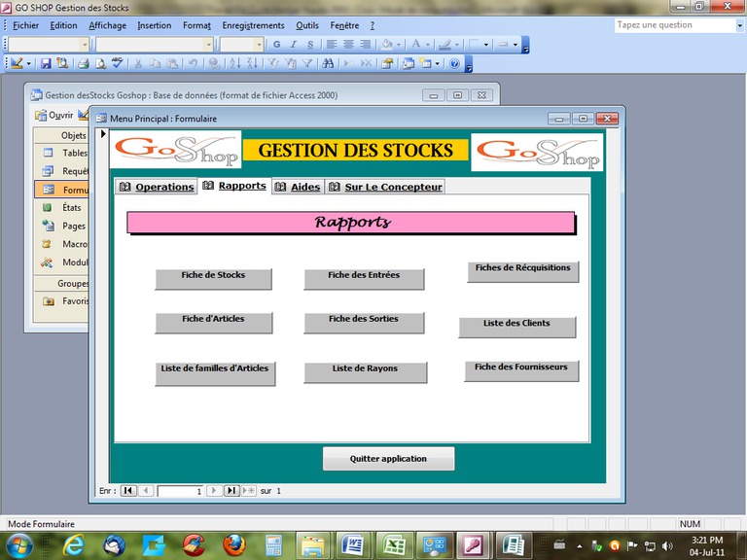Screen dimensions: 747x560
Task: Click the Excel icon in the taskbar
Action: [394, 543]
